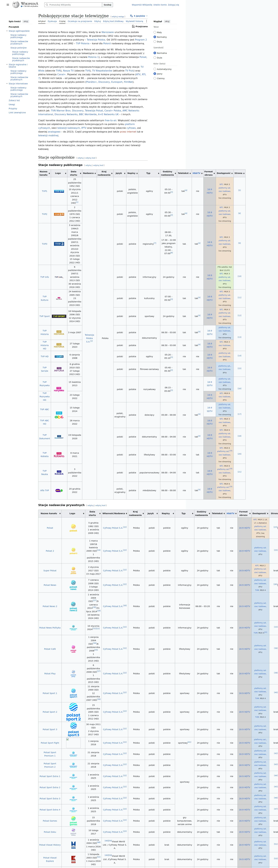Sort private table by Własność/Nadawca column

pyautogui.click(x=115, y=514)
